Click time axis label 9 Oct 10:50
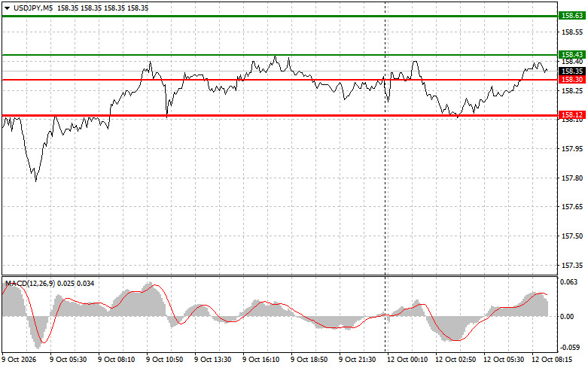 pos(165,360)
